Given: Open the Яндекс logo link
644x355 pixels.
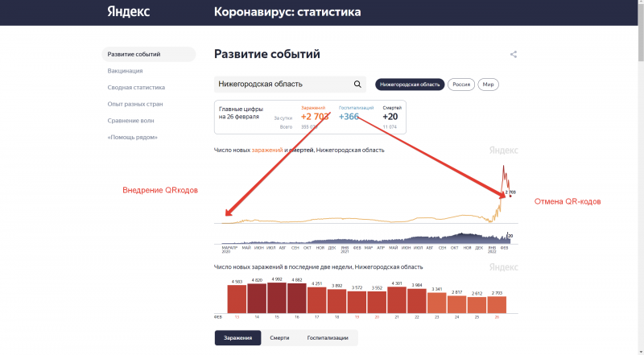Looking at the screenshot, I should tap(129, 11).
